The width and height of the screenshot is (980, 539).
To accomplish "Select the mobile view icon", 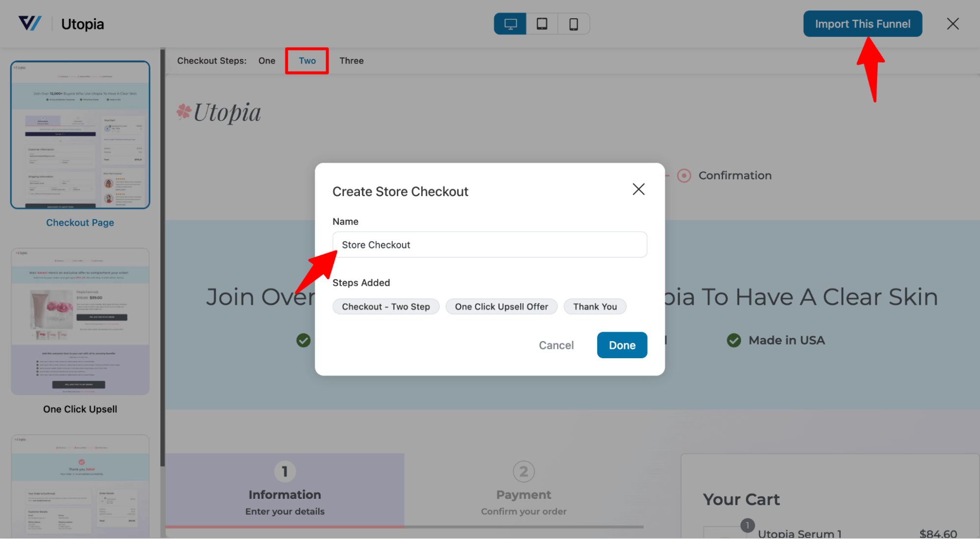I will 573,23.
